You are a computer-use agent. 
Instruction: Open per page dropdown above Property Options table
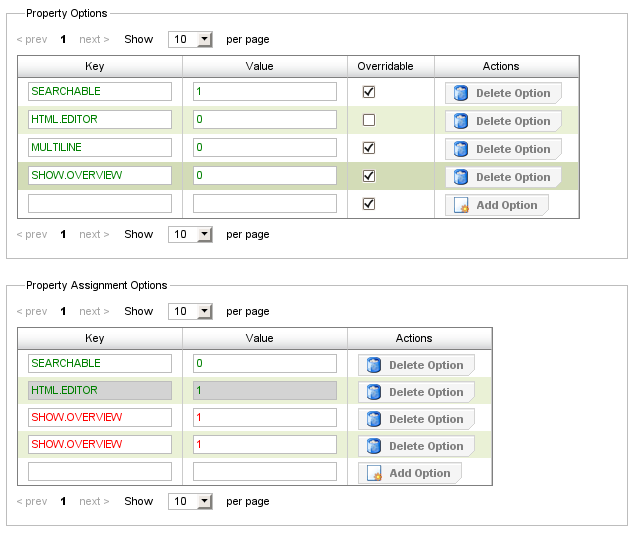coord(190,39)
